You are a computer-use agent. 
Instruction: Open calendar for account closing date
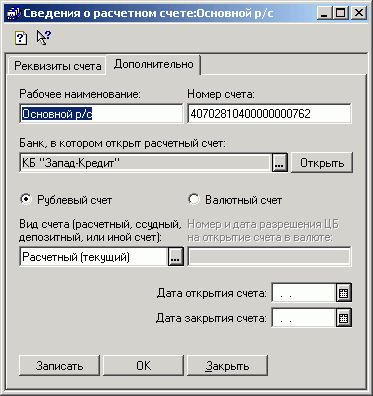[x=343, y=318]
